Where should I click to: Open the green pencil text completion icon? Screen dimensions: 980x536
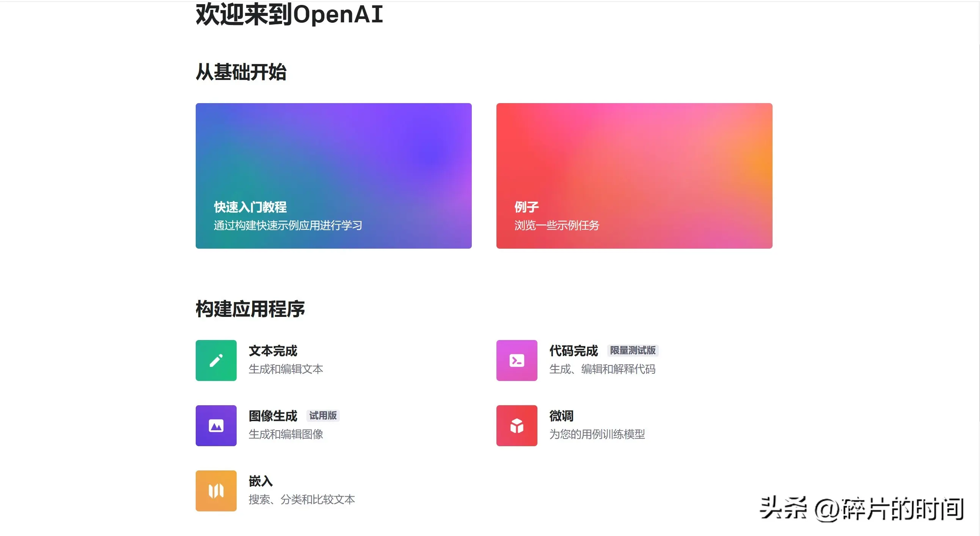(x=216, y=360)
